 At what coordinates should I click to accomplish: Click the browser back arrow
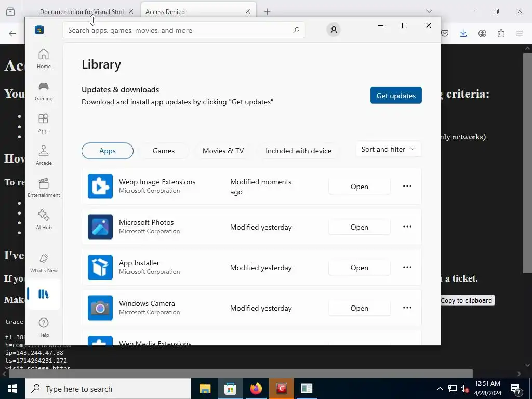click(x=12, y=33)
